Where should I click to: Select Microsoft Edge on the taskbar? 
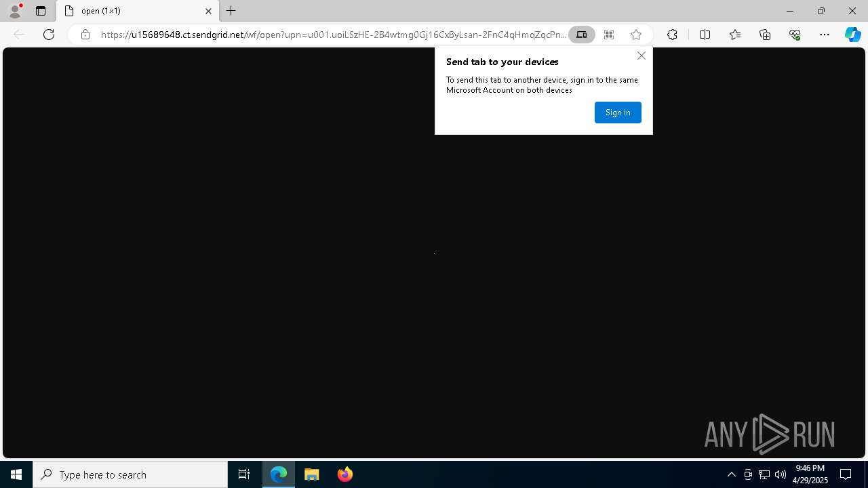[279, 474]
